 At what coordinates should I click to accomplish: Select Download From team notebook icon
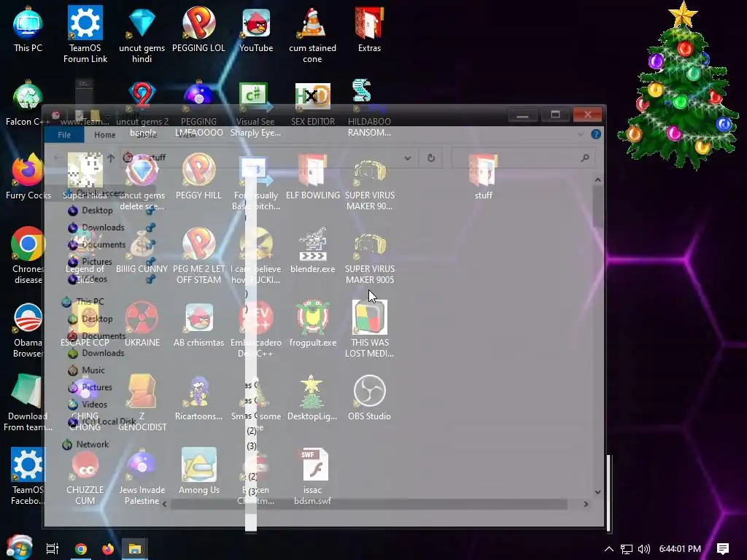[x=27, y=391]
